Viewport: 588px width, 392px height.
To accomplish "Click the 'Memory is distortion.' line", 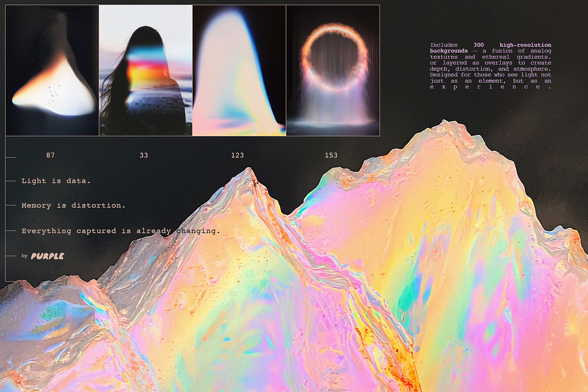I will point(73,205).
